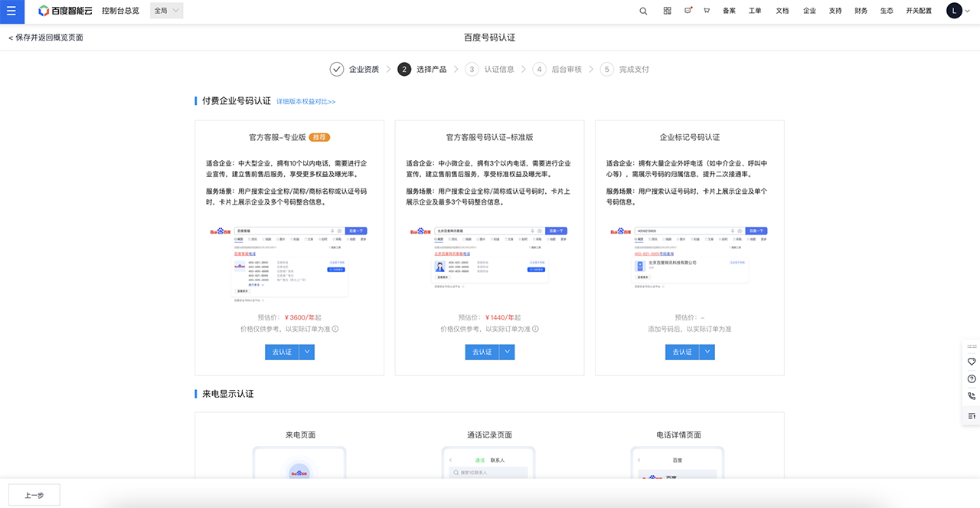This screenshot has width=980, height=508.
Task: Expand dropdown arrow next to 企业标记号码认证 去认证
Action: (706, 352)
